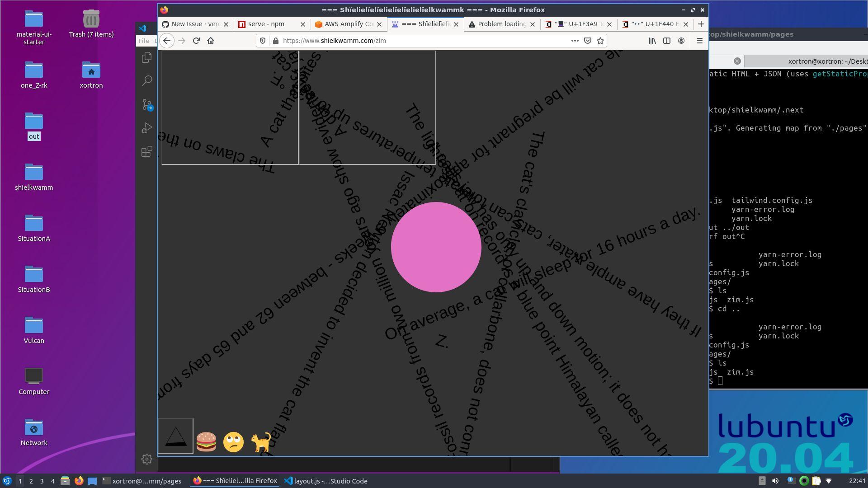Viewport: 868px width, 488px height.
Task: Open the Firefox Library icon
Action: click(652, 41)
